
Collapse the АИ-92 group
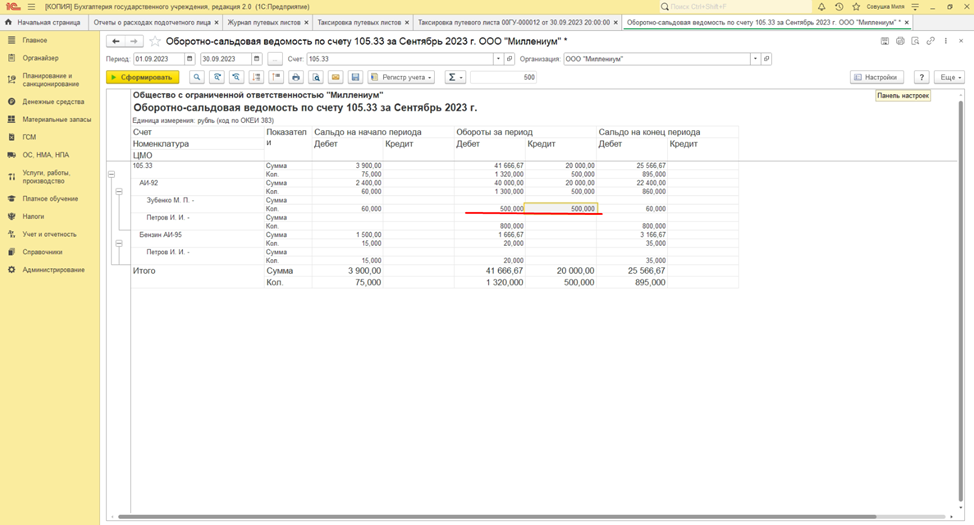[x=119, y=192]
